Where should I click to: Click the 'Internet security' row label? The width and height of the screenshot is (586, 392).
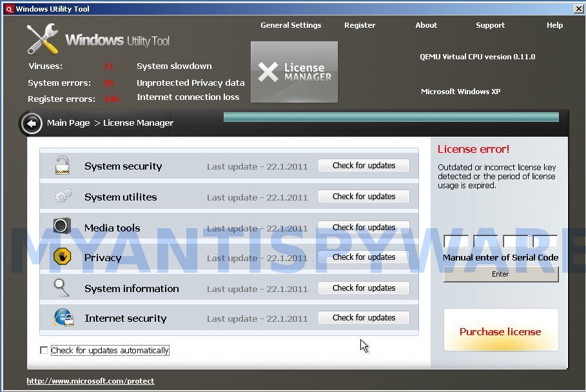click(x=125, y=318)
